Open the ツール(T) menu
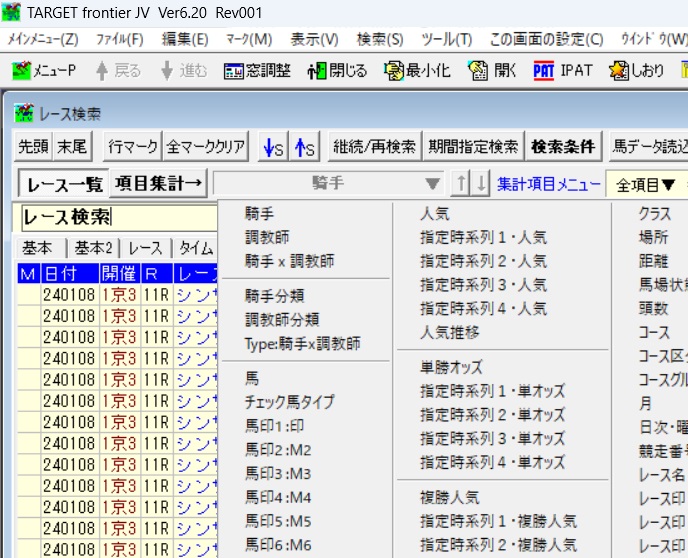688x558 pixels. coord(447,40)
